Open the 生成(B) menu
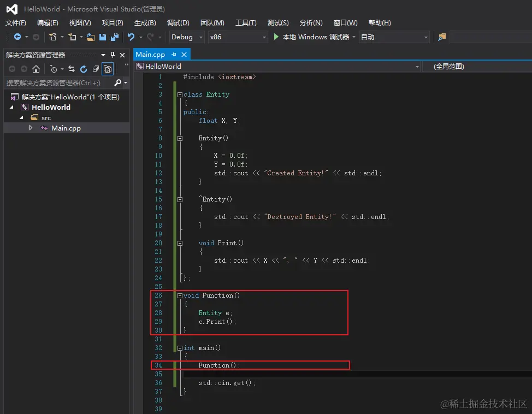 [x=145, y=23]
